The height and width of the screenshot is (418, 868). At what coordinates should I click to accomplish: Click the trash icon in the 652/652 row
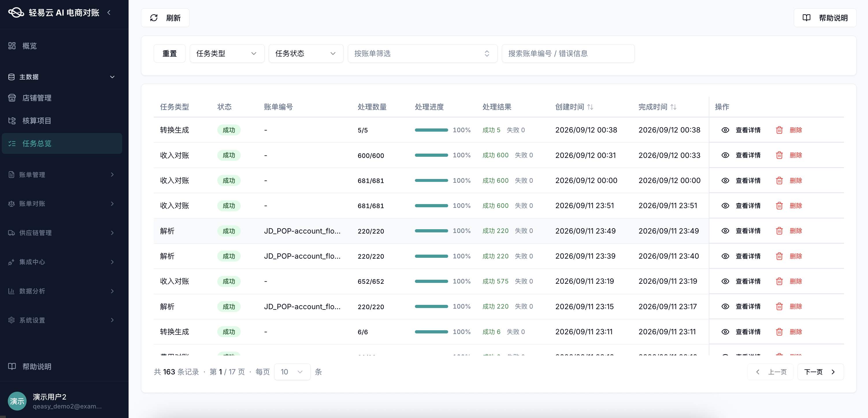click(x=779, y=281)
